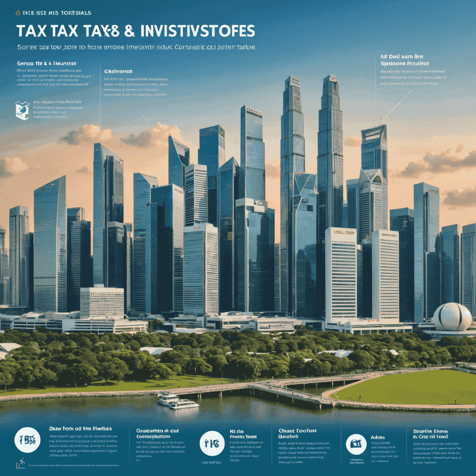Click the header text "THE ISSE AIS TOKEBIALS"
The height and width of the screenshot is (476, 476).
tap(57, 13)
